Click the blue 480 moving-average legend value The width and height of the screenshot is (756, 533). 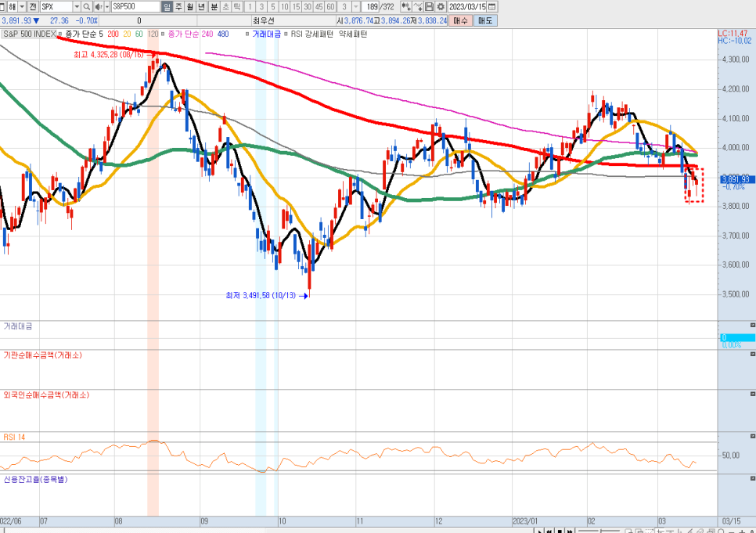(x=223, y=34)
